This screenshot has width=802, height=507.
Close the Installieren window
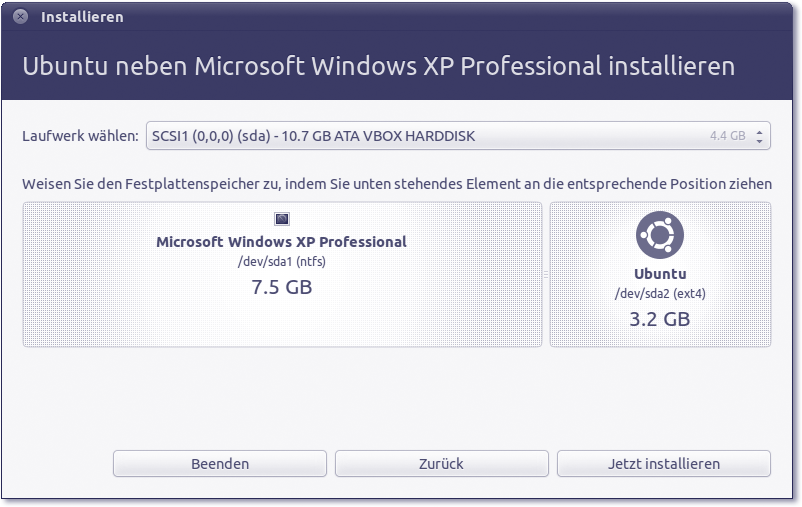point(20,17)
